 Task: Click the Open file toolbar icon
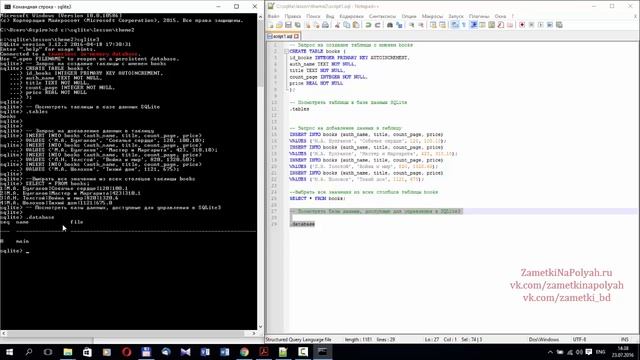(280, 25)
